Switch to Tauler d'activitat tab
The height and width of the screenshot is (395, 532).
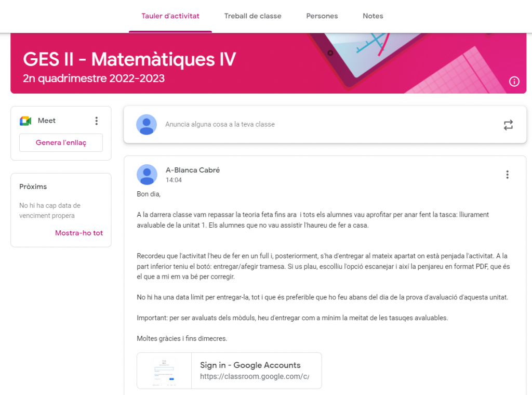click(170, 16)
